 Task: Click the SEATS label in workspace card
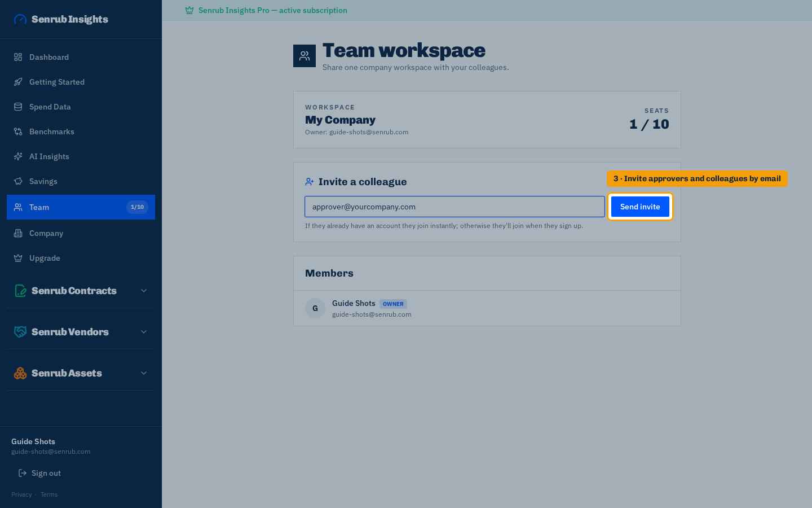click(x=656, y=111)
